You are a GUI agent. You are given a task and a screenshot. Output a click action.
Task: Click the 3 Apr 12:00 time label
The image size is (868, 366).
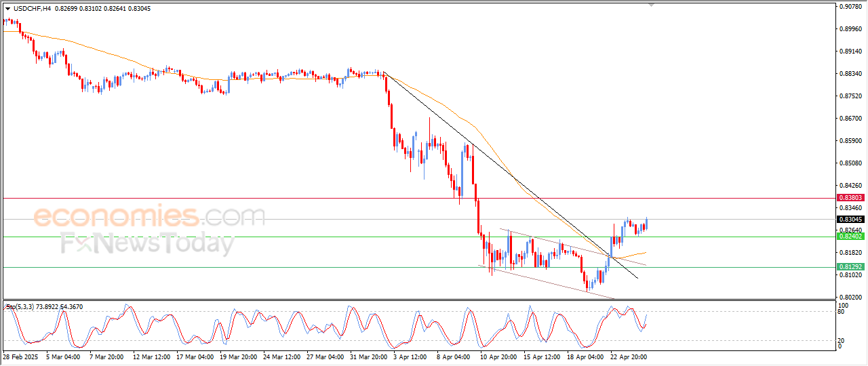[x=412, y=357]
